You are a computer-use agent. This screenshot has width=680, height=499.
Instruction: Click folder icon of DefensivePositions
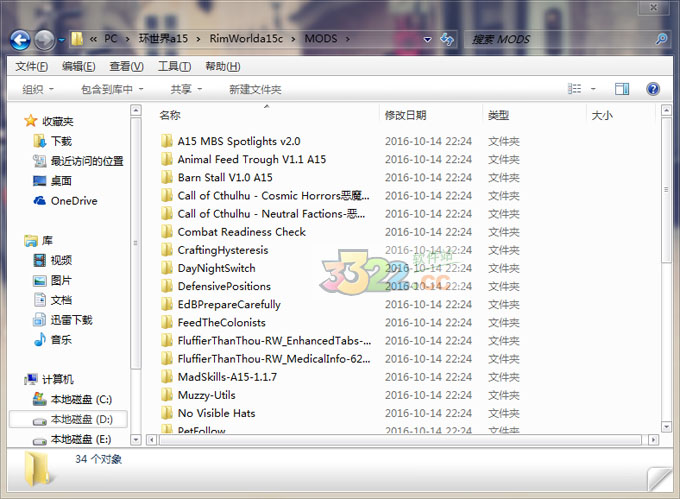point(167,286)
